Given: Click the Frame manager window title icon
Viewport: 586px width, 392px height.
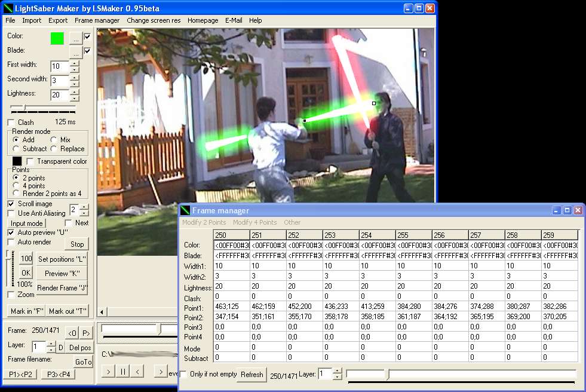Looking at the screenshot, I should (x=185, y=210).
